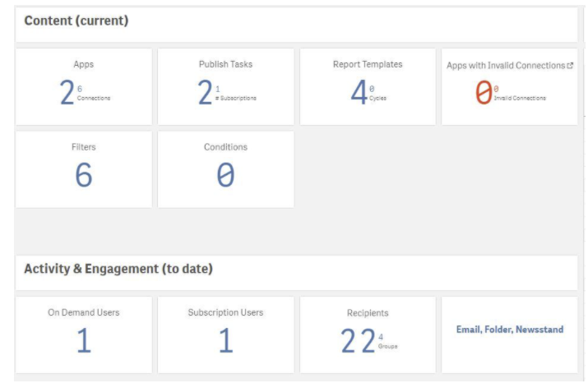This screenshot has width=588, height=388.
Task: Click the Conditions KPI value 0
Action: point(226,175)
